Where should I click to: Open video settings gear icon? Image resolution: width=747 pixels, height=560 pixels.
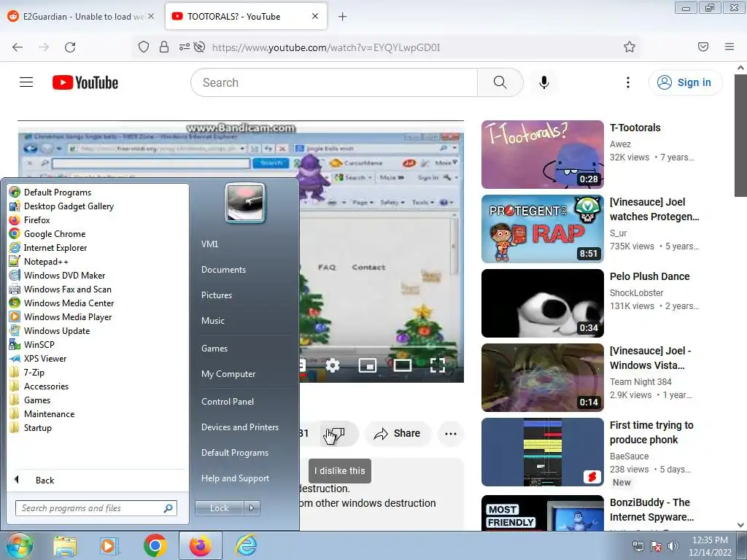click(333, 366)
